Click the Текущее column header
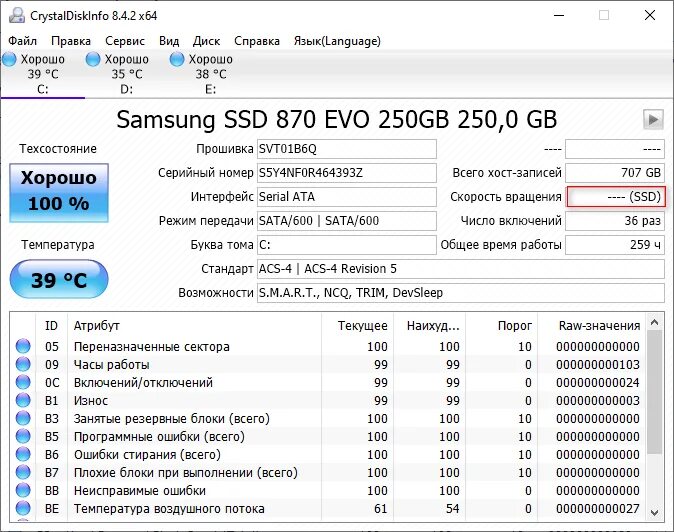This screenshot has width=674, height=532. pos(357,326)
